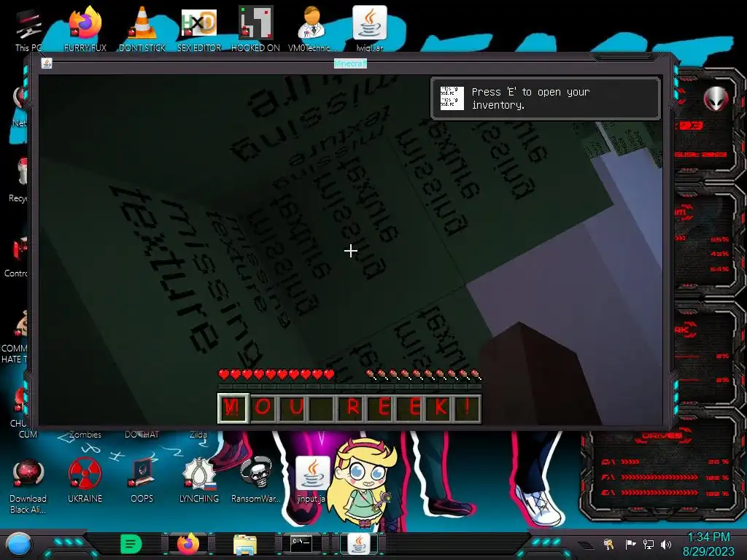Screen dimensions: 747x560
Task: Click the Minecraft window title text
Action: coord(350,63)
